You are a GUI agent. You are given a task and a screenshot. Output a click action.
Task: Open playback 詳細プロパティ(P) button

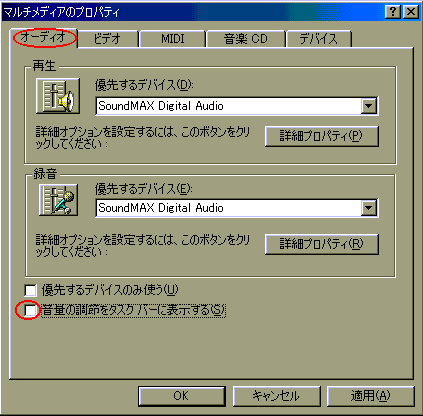[322, 136]
